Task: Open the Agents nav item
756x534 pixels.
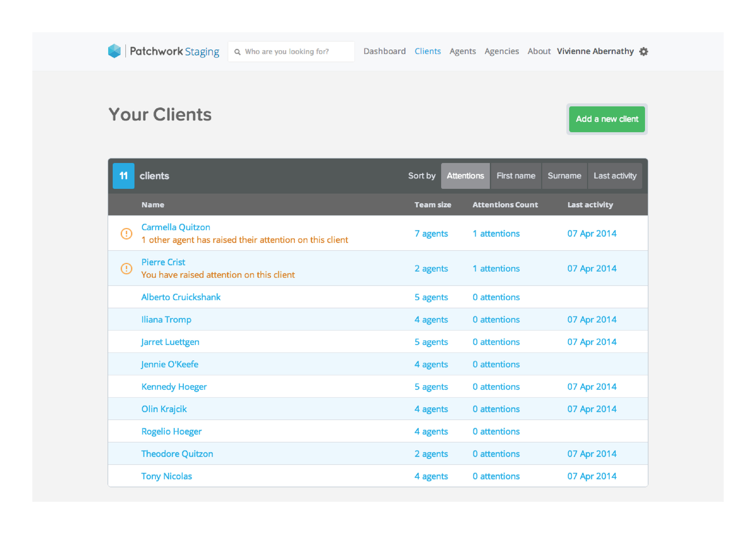Action: tap(463, 51)
